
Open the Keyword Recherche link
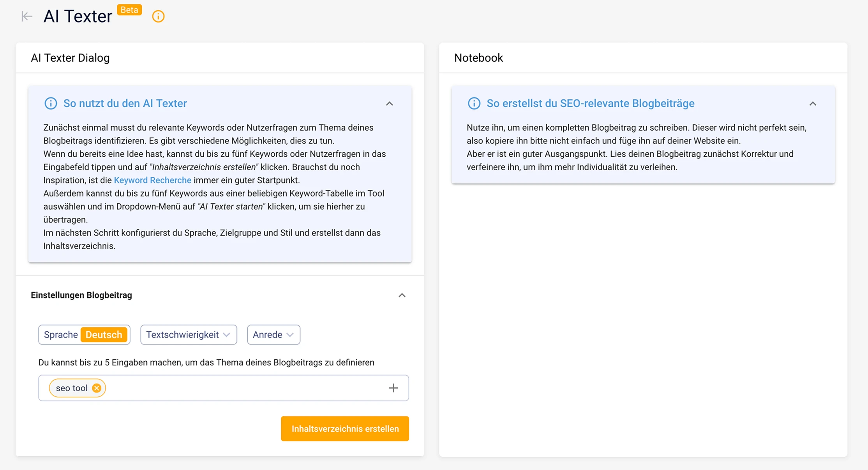(152, 180)
